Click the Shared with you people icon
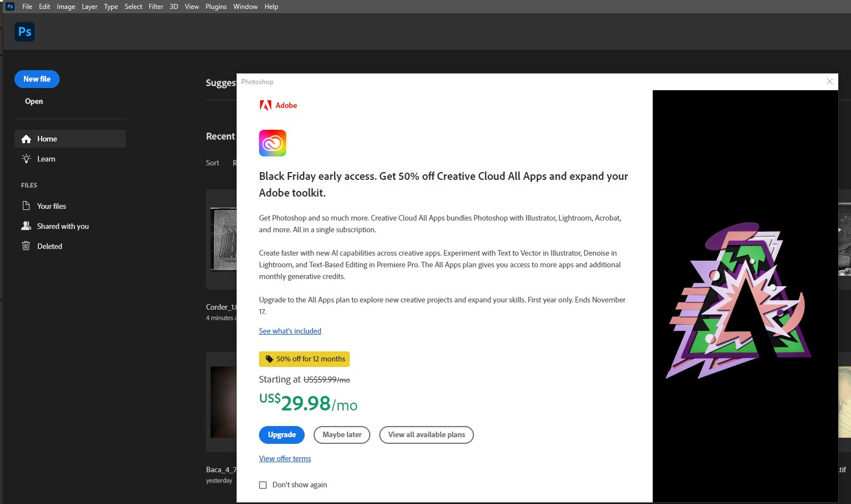 click(26, 226)
